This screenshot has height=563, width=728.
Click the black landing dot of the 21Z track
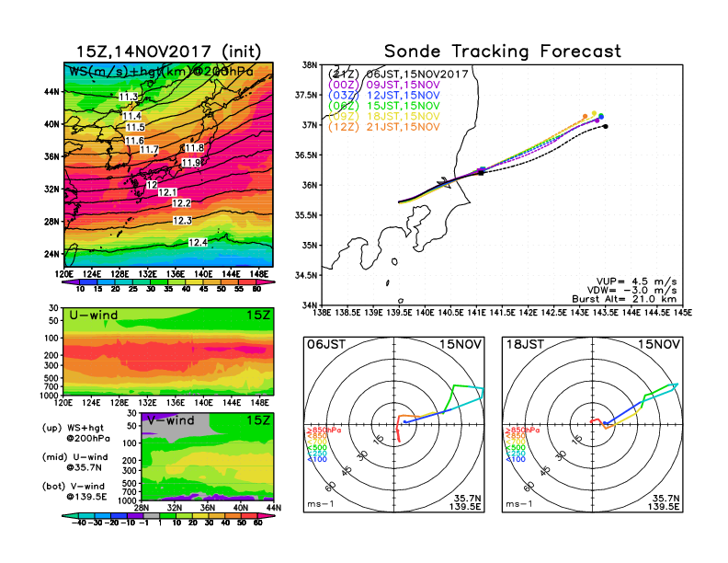[606, 126]
